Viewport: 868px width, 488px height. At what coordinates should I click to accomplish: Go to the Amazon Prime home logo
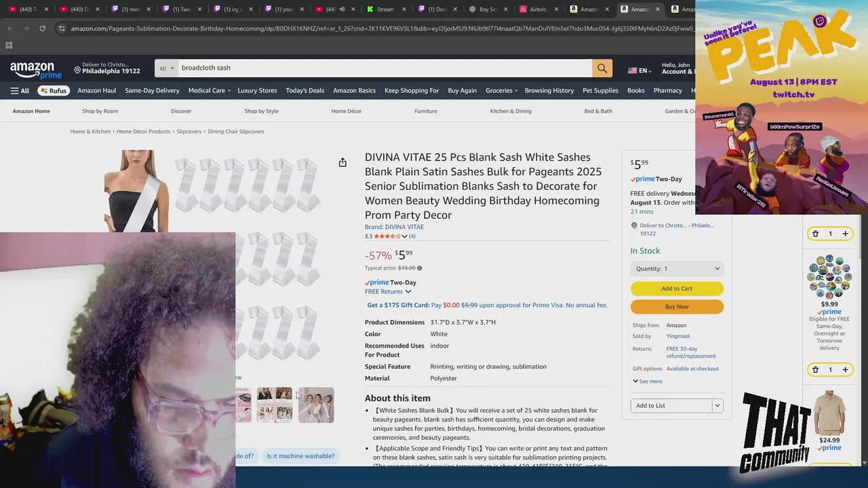point(35,70)
